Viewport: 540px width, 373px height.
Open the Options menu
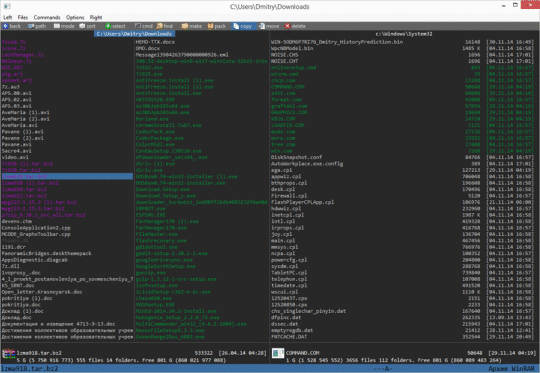(x=75, y=17)
